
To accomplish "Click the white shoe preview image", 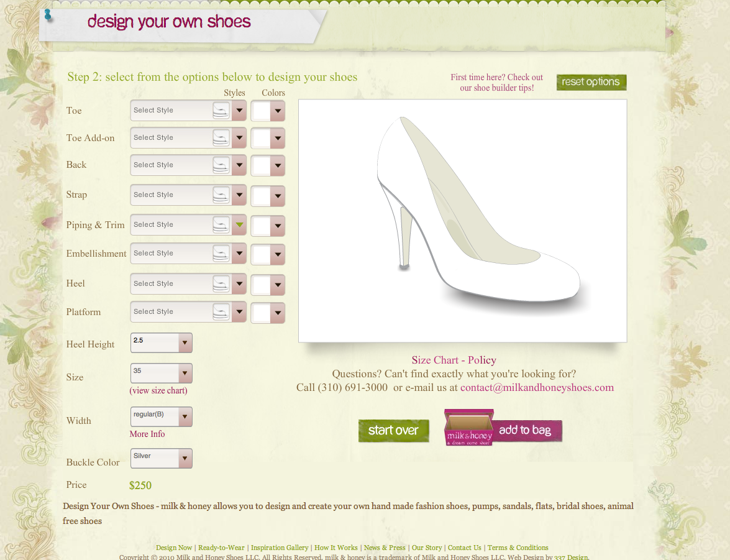I will (x=463, y=221).
